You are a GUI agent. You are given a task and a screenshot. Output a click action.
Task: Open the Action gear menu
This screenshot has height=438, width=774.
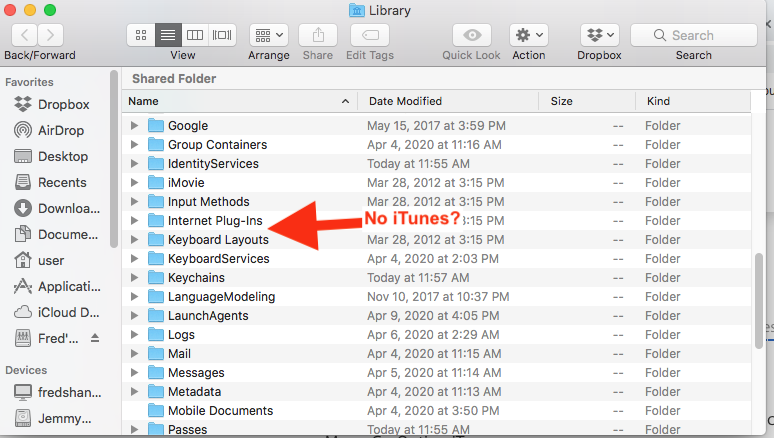click(529, 35)
